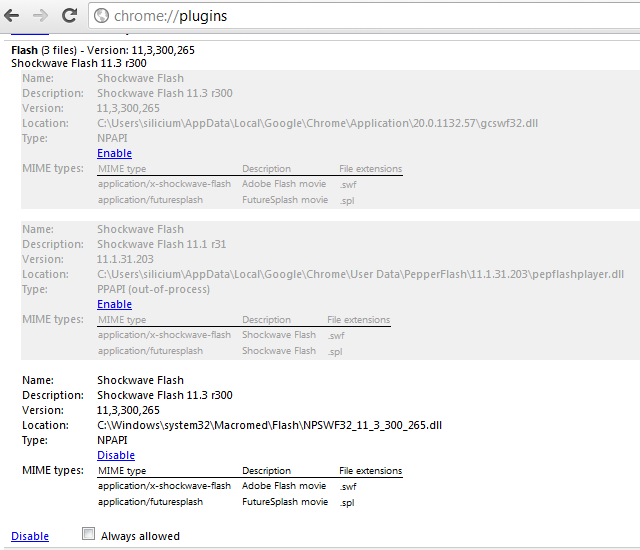The image size is (640, 550).
Task: Go back with the browser back arrow
Action: pyautogui.click(x=11, y=16)
